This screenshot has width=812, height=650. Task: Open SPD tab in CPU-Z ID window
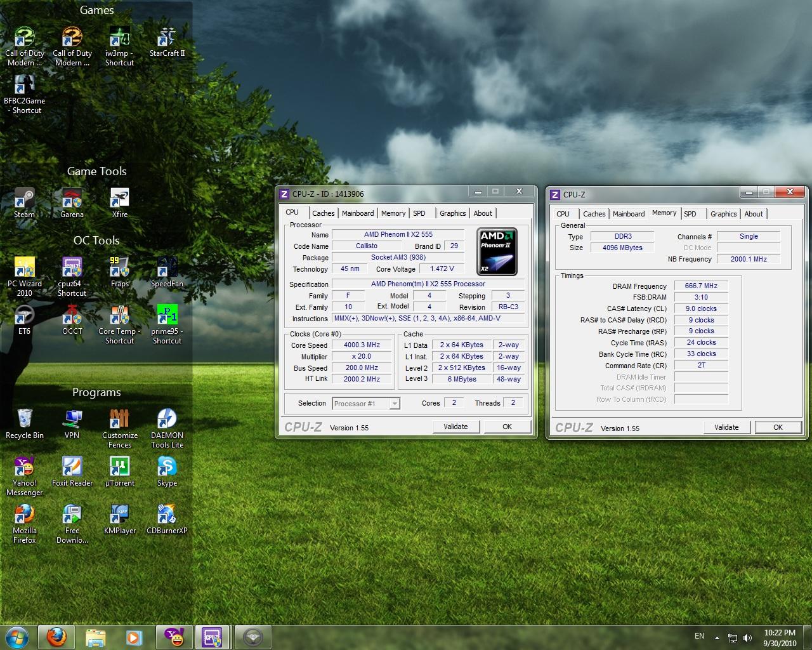419,213
